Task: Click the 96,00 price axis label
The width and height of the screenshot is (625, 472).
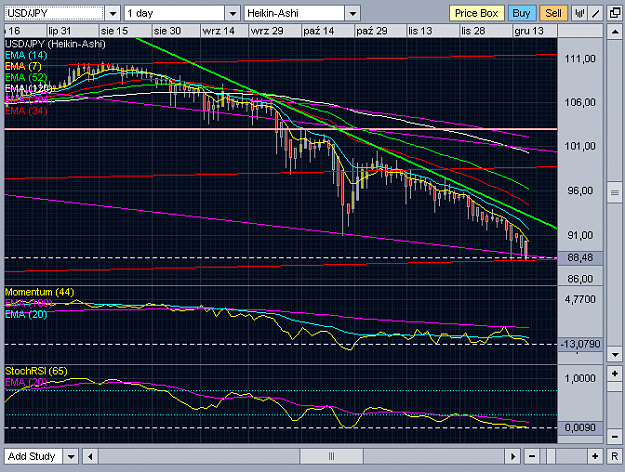Action: [580, 191]
